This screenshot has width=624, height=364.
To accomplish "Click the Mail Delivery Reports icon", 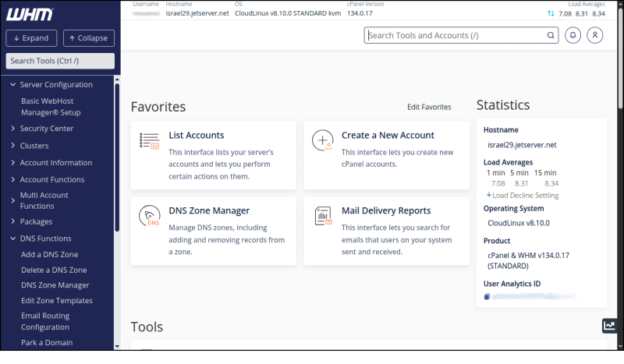I will pyautogui.click(x=323, y=216).
